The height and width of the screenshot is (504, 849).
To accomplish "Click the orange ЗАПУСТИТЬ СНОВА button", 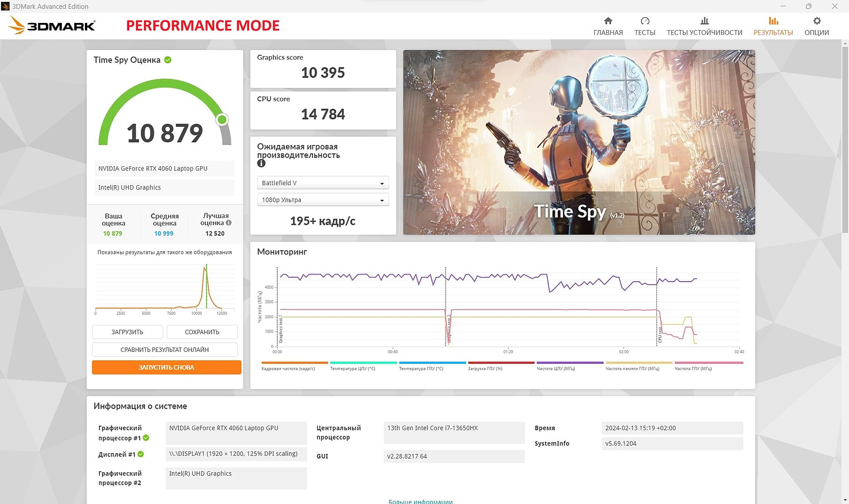I will [166, 367].
